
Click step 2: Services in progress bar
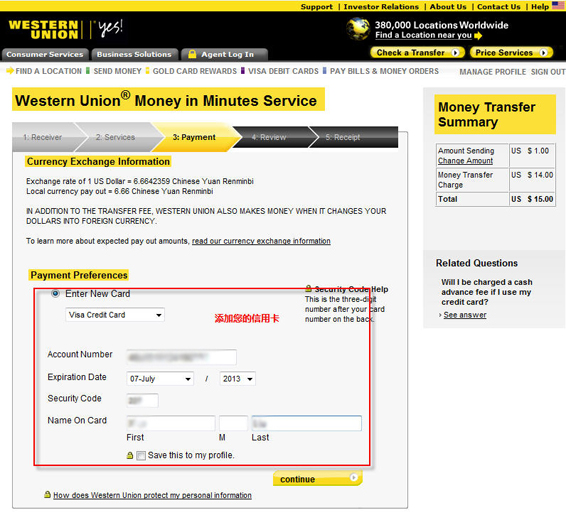115,137
